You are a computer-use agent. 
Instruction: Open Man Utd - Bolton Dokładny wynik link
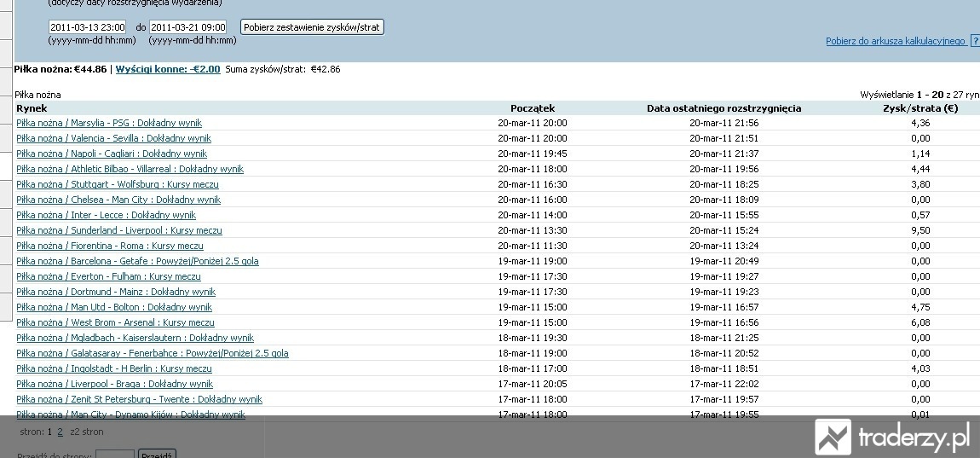(x=113, y=307)
